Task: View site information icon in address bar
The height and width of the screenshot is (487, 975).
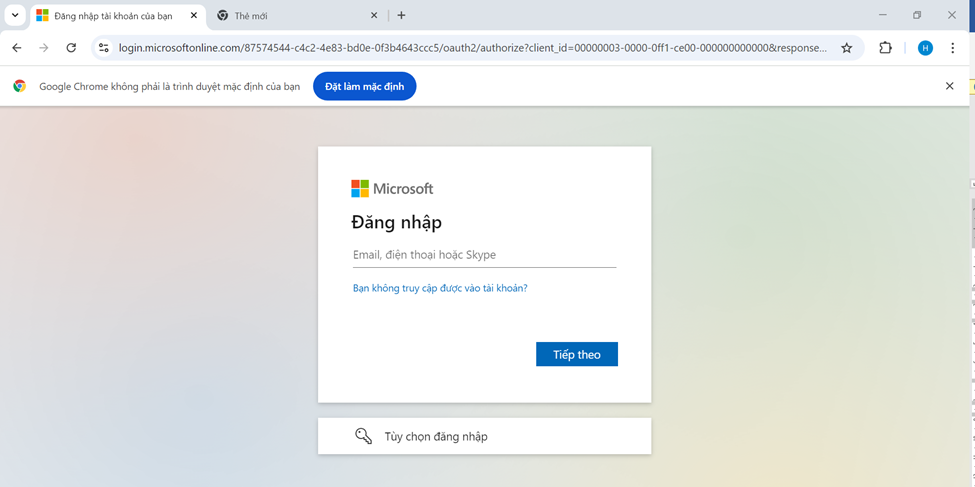Action: point(103,48)
